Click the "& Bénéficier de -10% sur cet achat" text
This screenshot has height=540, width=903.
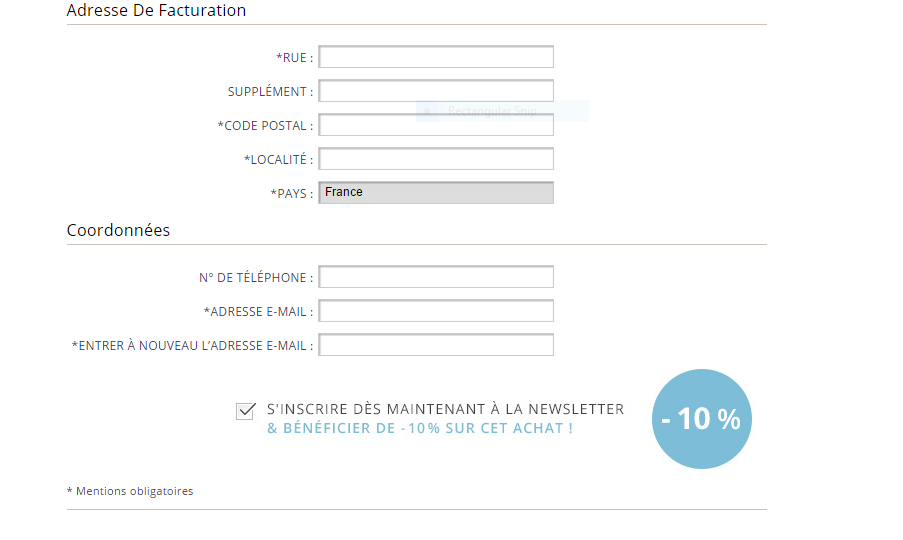click(420, 429)
